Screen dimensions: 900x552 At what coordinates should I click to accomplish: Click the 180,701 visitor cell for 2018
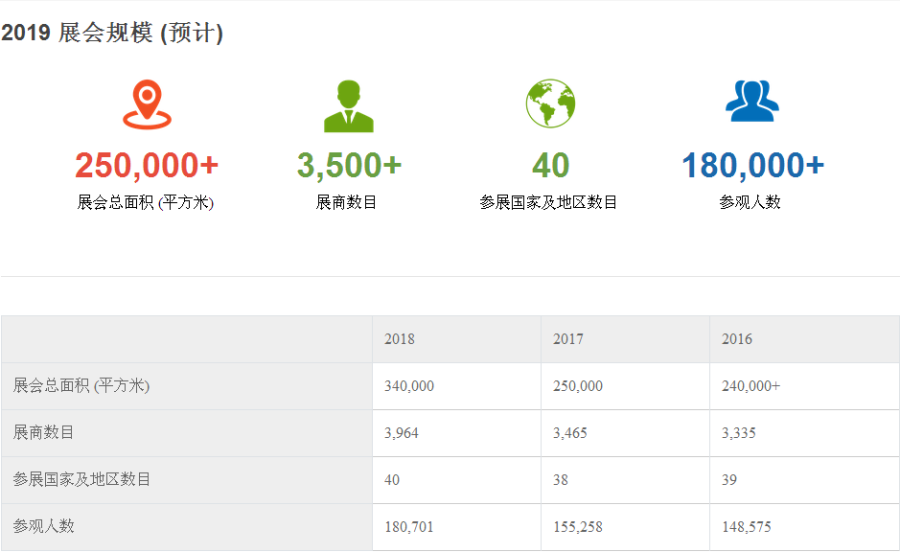pyautogui.click(x=409, y=526)
